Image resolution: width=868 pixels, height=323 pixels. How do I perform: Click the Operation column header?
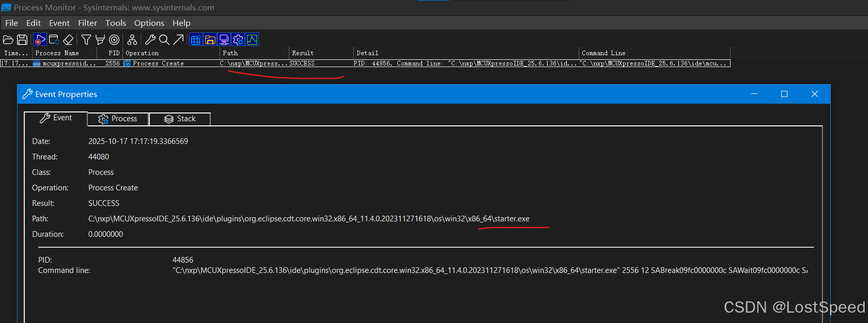(172, 53)
